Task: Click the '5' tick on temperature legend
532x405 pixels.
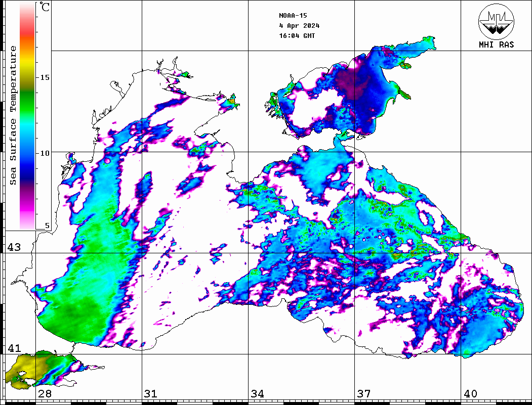Action: tap(47, 226)
